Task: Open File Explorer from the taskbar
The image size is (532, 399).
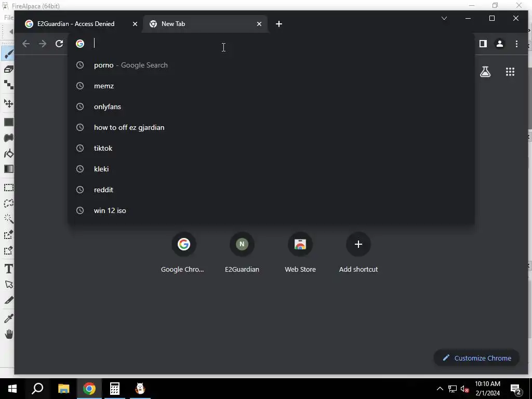Action: coord(63,389)
